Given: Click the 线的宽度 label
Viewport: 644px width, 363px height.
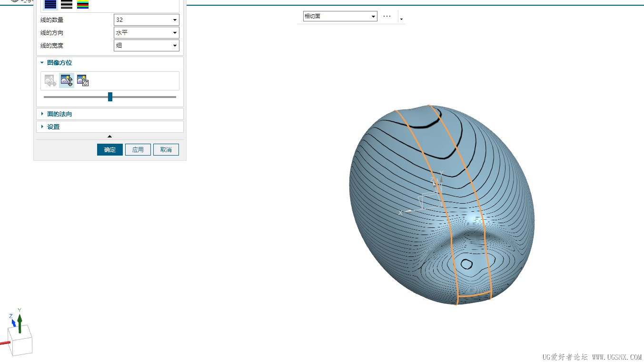Looking at the screenshot, I should (x=52, y=46).
